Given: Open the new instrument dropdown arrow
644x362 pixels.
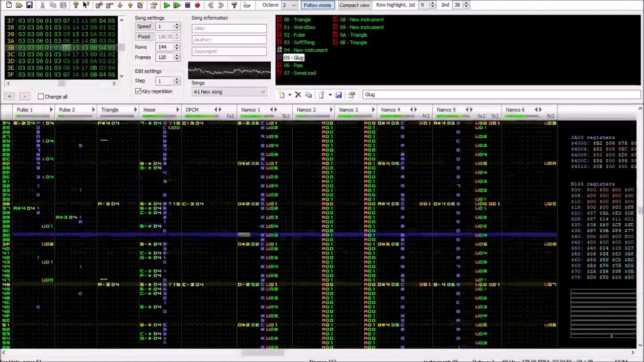Looking at the screenshot, I should click(289, 95).
